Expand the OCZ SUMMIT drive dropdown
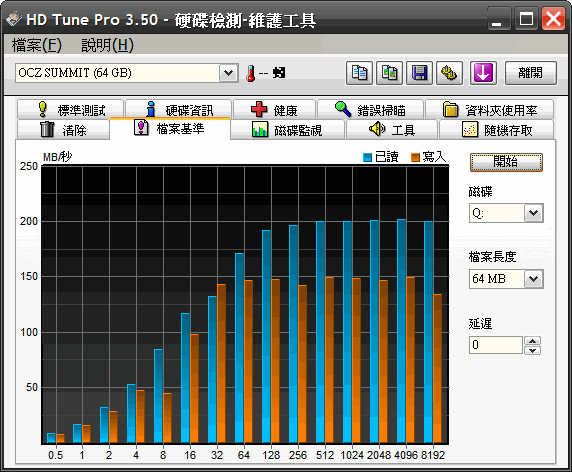The width and height of the screenshot is (572, 472). click(x=229, y=73)
